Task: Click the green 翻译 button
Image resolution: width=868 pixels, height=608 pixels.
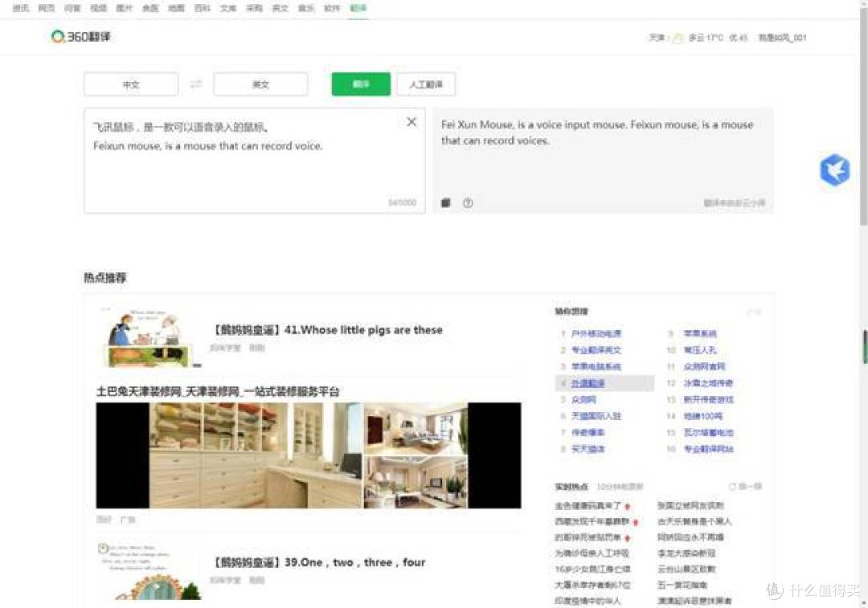Action: coord(361,84)
